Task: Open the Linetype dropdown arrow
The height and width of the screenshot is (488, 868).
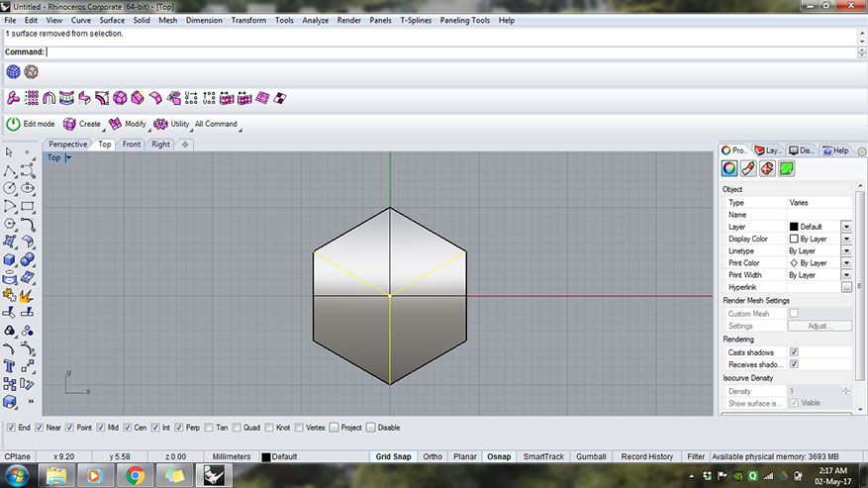Action: pyautogui.click(x=846, y=251)
